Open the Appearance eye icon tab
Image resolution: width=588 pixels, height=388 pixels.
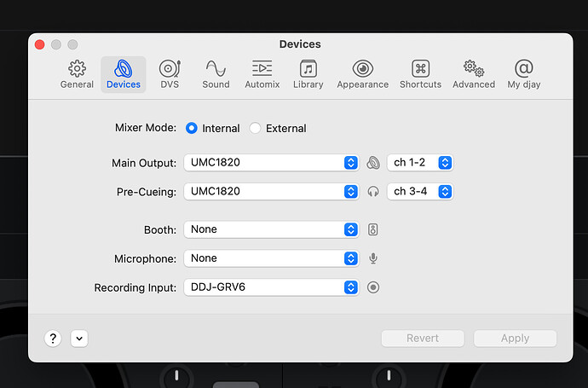coord(362,74)
